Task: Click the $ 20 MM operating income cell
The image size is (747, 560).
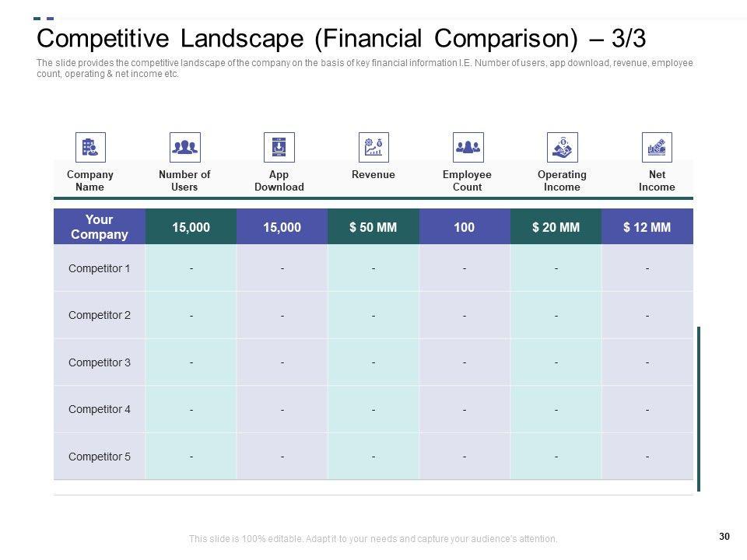Action: (556, 227)
